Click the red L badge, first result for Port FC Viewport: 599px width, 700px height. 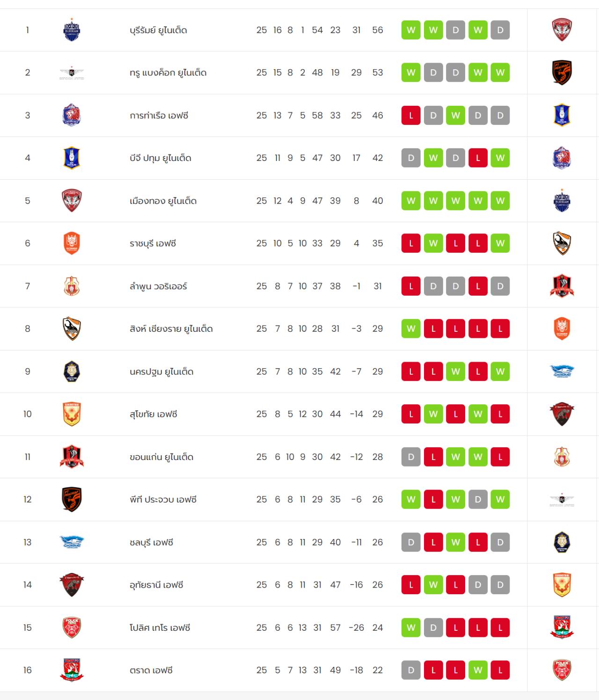coord(411,115)
